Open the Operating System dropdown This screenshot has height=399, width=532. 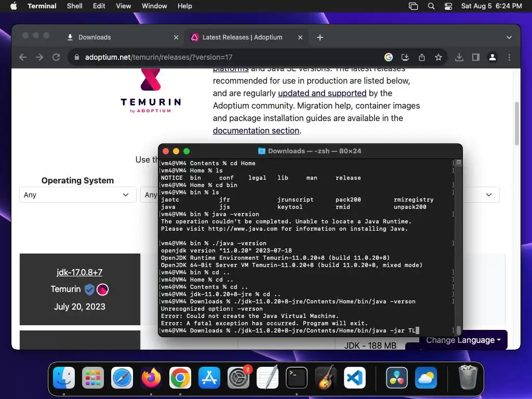pos(78,195)
